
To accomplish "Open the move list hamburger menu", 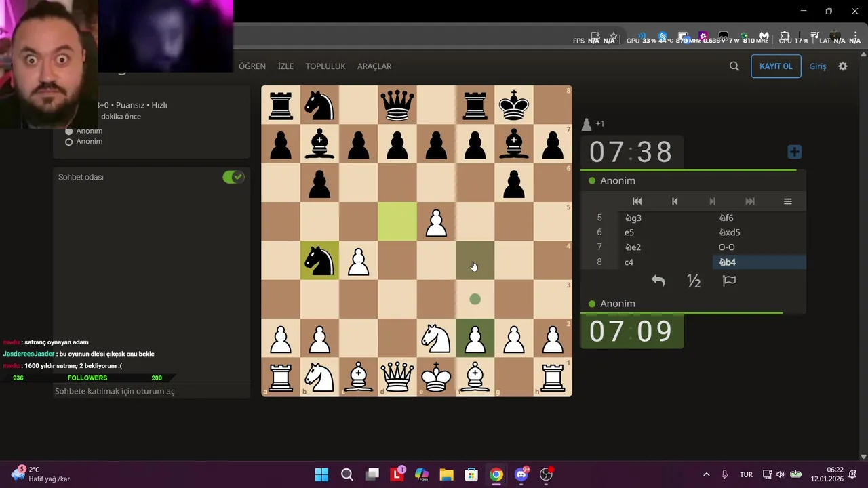I will [787, 201].
